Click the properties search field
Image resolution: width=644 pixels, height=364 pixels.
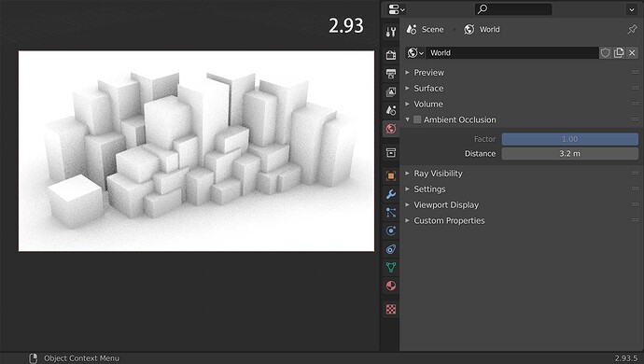513,9
